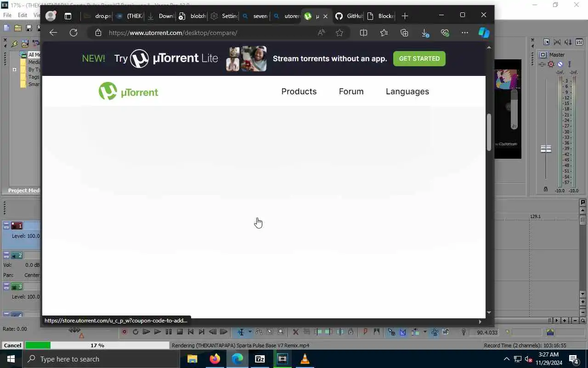
Task: Open Edge Downloads toolbar icon
Action: coord(425,33)
